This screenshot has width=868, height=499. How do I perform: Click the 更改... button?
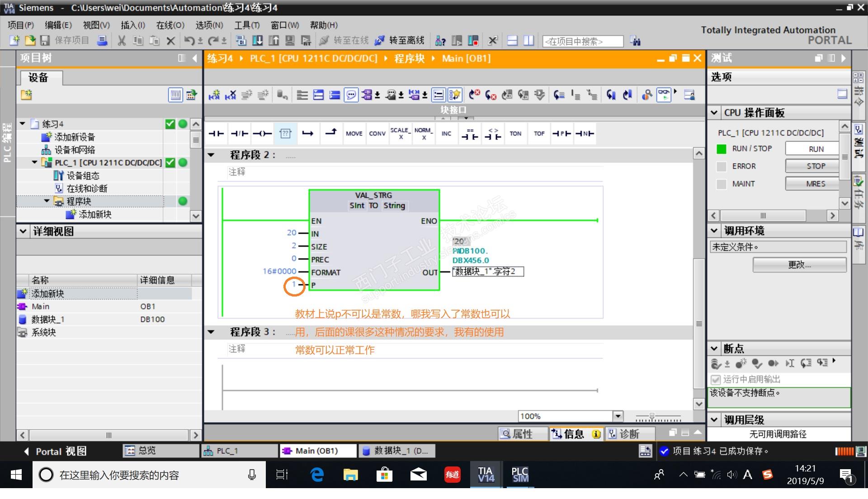(x=799, y=265)
